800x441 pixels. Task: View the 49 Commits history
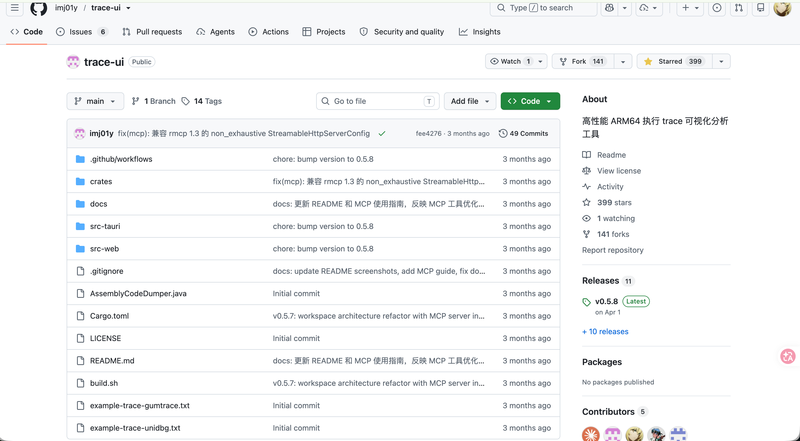coord(523,133)
